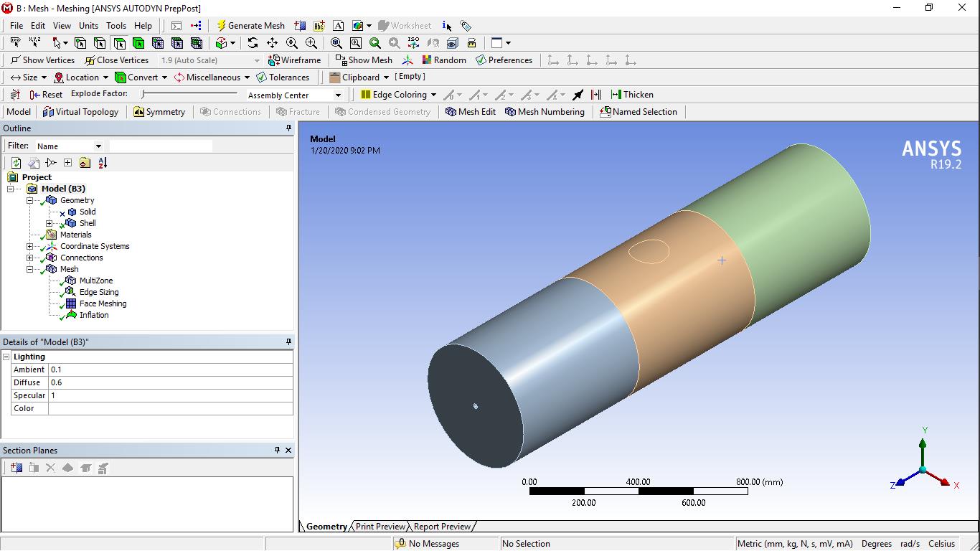Viewport: 980px width, 551px height.
Task: Click the Named Selection button
Action: 638,112
